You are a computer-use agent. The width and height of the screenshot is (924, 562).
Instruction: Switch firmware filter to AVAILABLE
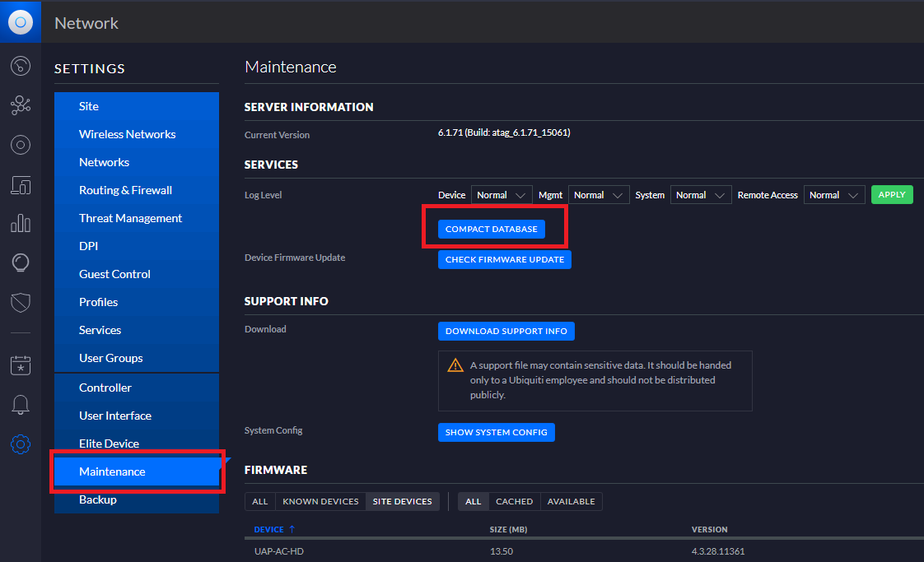click(x=571, y=501)
